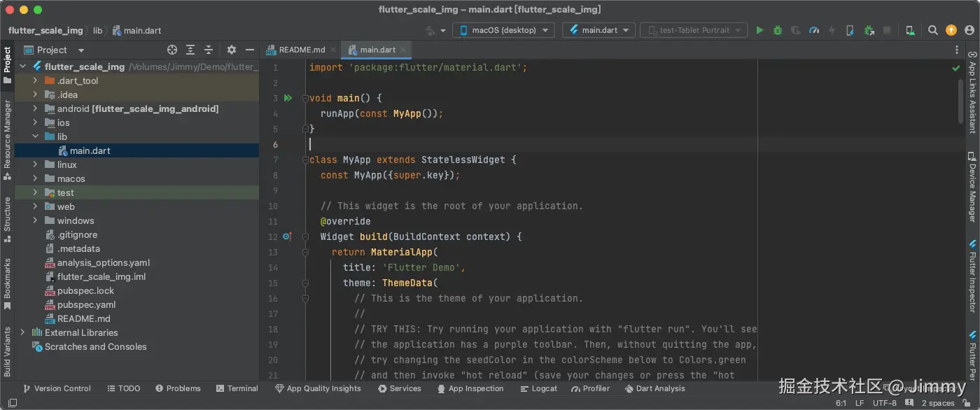980x410 pixels.
Task: Toggle the Project tool window side tab
Action: [7, 64]
